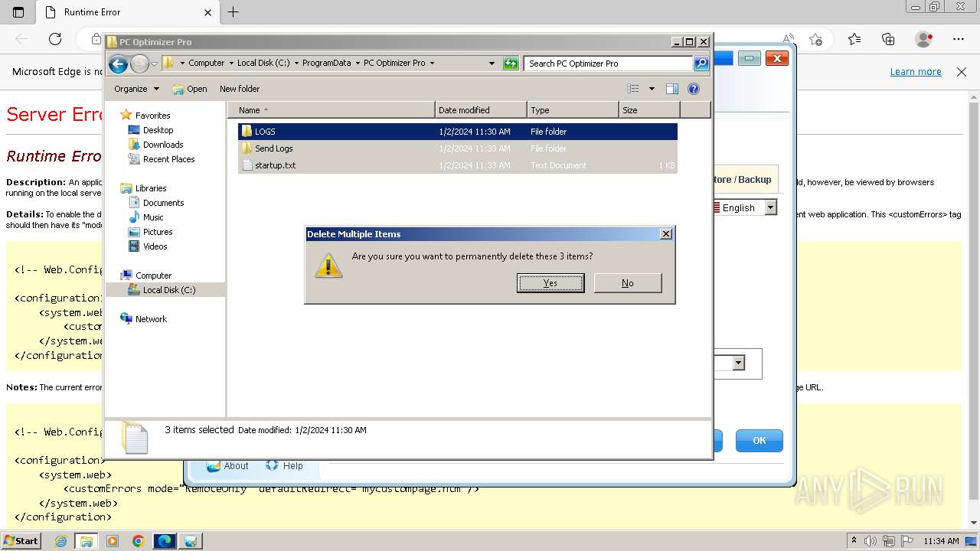This screenshot has width=980, height=551.
Task: Click New folder in the Explorer toolbar
Action: click(240, 89)
